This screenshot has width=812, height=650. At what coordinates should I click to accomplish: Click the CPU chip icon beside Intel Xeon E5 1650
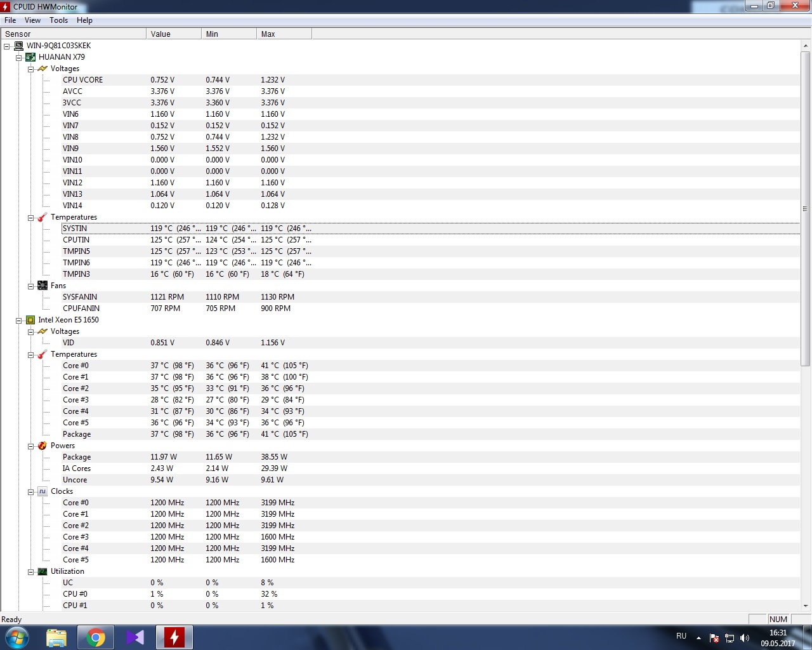pyautogui.click(x=30, y=320)
